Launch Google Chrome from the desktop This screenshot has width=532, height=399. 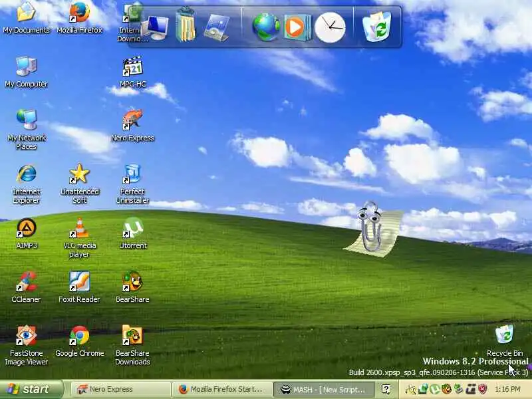[x=79, y=341]
